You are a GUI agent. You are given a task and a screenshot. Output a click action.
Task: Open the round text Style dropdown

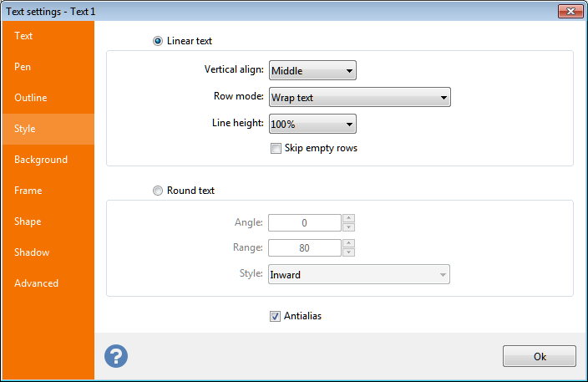point(359,274)
